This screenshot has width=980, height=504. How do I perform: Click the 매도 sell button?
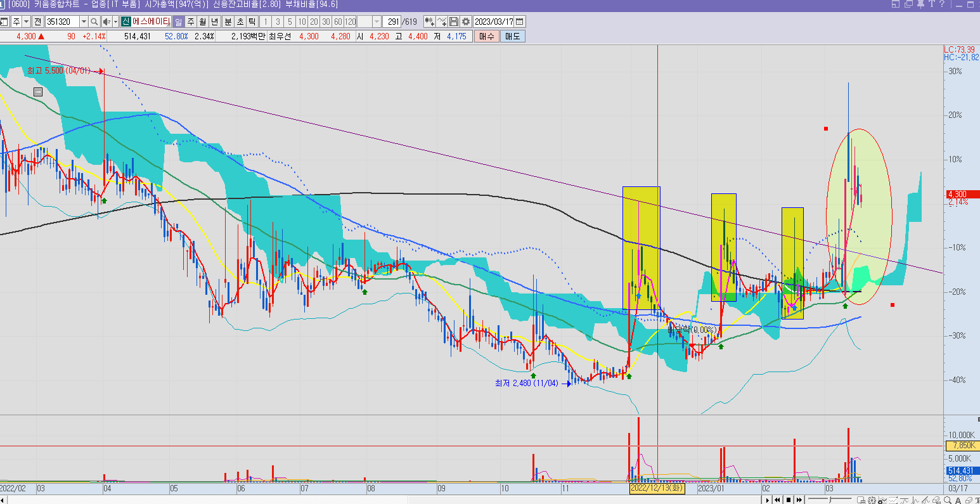pos(512,36)
